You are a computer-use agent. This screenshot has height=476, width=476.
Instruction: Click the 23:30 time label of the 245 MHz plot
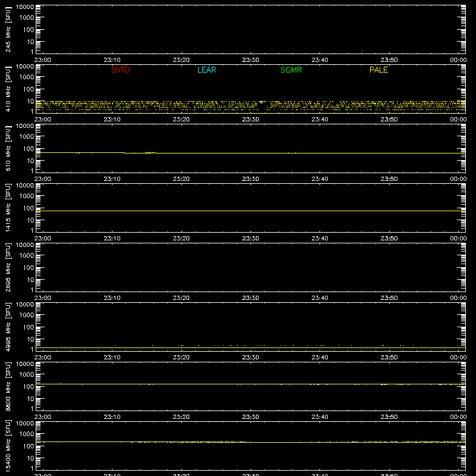250,60
